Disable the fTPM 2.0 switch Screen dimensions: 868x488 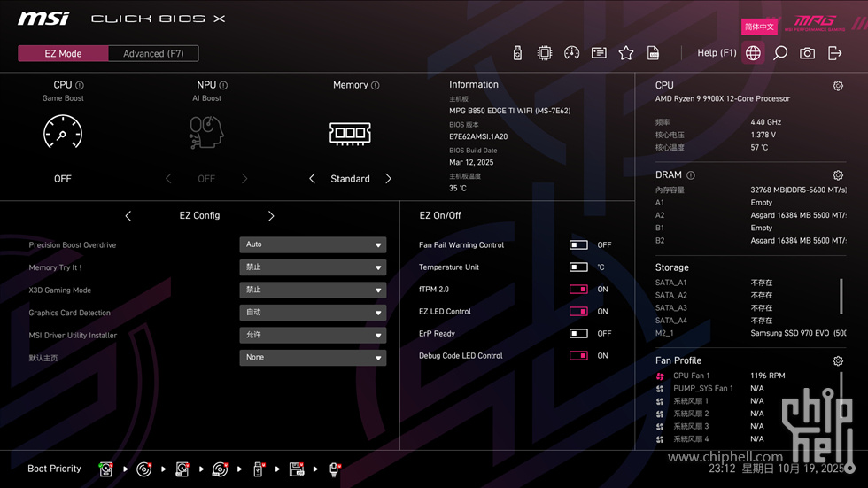pyautogui.click(x=578, y=290)
